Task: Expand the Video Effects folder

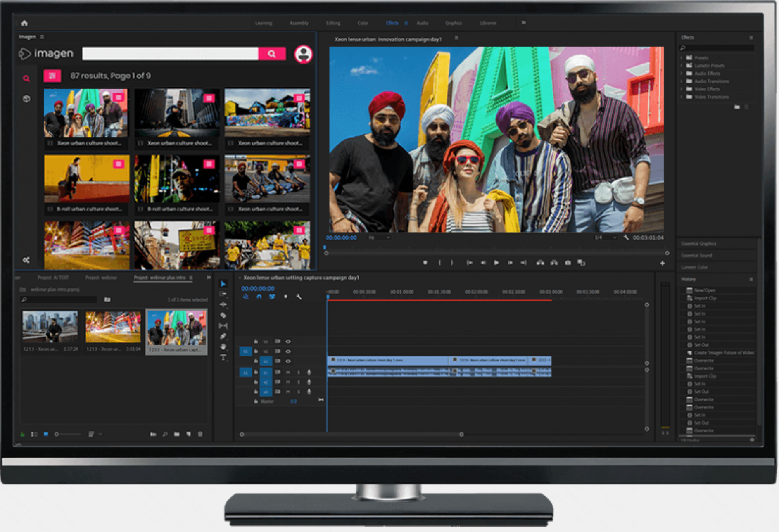Action: point(682,89)
